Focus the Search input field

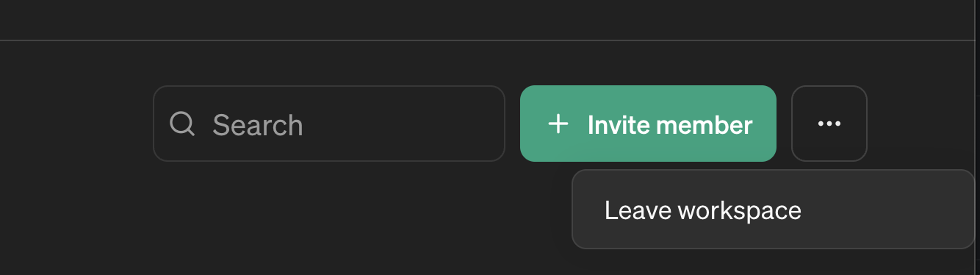[x=329, y=124]
